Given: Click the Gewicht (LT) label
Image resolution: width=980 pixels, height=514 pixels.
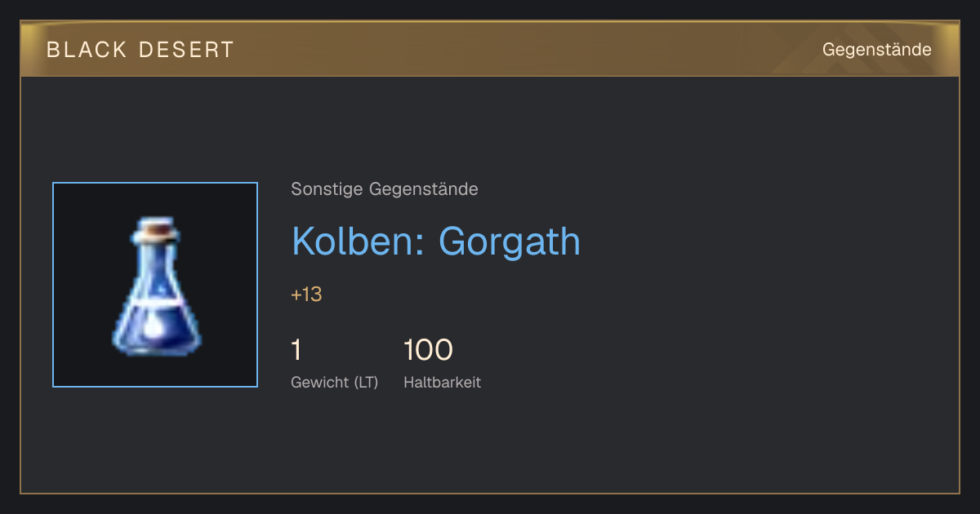Looking at the screenshot, I should tap(335, 383).
